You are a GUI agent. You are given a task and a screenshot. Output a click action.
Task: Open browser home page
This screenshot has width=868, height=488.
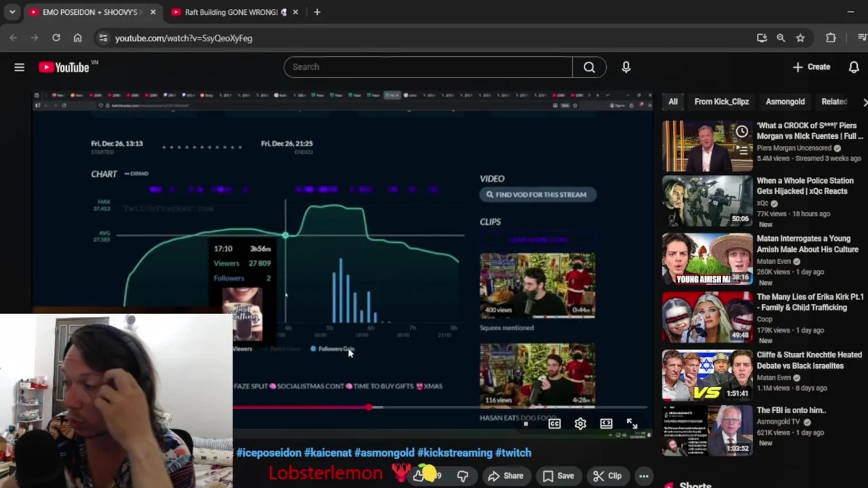tap(77, 38)
